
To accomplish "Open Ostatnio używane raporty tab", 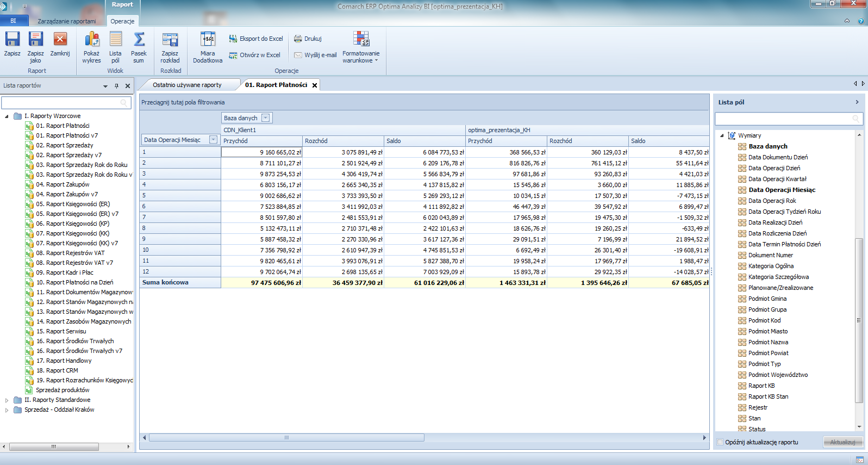I will pyautogui.click(x=187, y=85).
